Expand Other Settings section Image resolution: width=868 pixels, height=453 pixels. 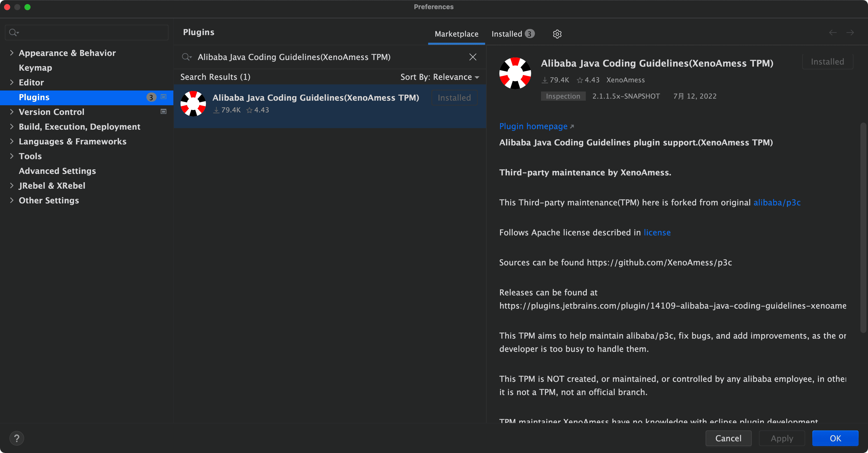click(x=12, y=200)
